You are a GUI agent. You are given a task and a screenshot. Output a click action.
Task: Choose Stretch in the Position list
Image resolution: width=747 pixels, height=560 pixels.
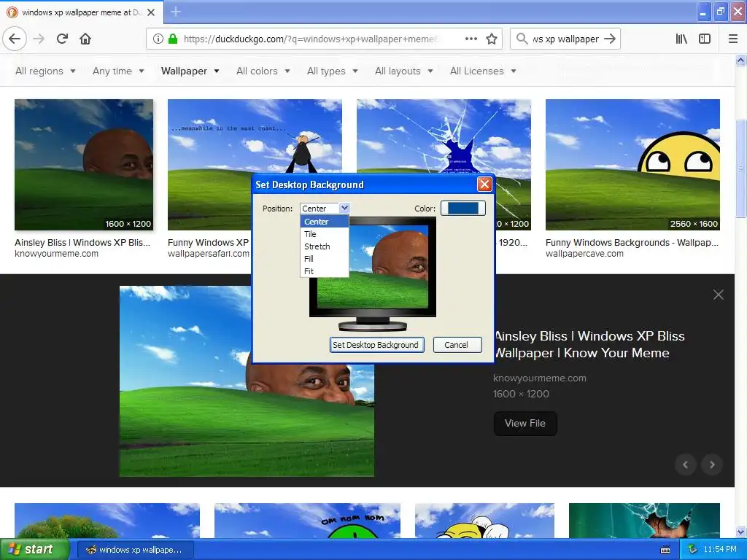[325, 246]
